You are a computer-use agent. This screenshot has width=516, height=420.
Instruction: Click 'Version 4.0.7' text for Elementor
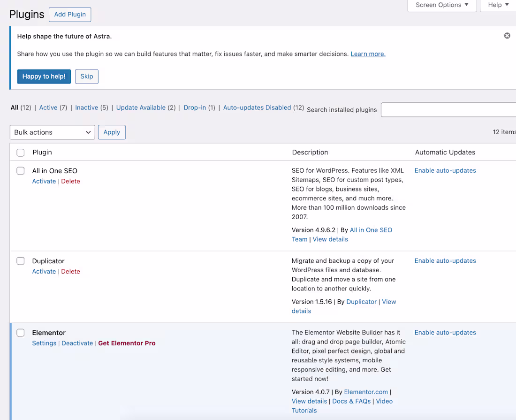coord(311,392)
